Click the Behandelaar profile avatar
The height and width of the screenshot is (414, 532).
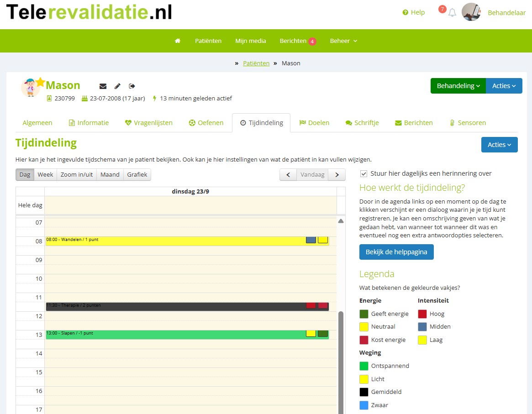471,12
